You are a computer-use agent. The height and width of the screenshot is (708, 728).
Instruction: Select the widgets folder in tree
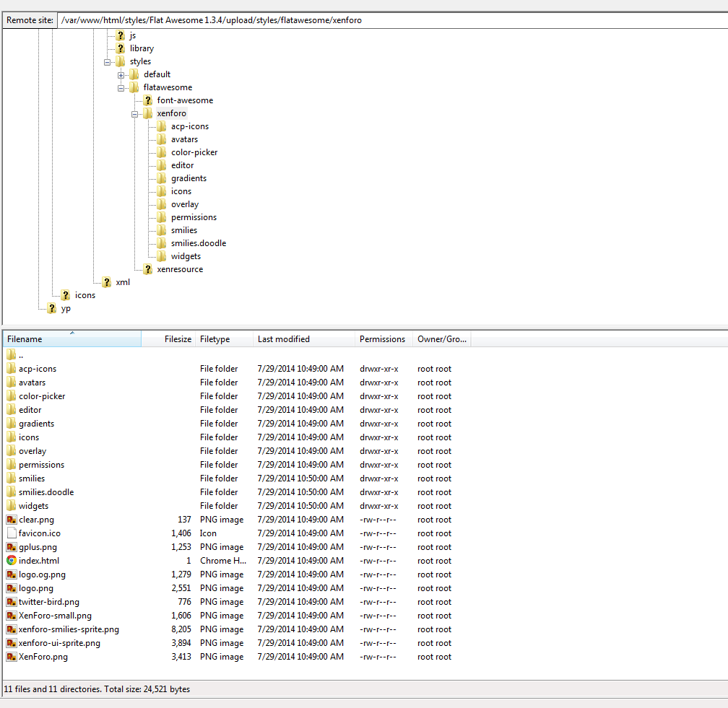186,256
